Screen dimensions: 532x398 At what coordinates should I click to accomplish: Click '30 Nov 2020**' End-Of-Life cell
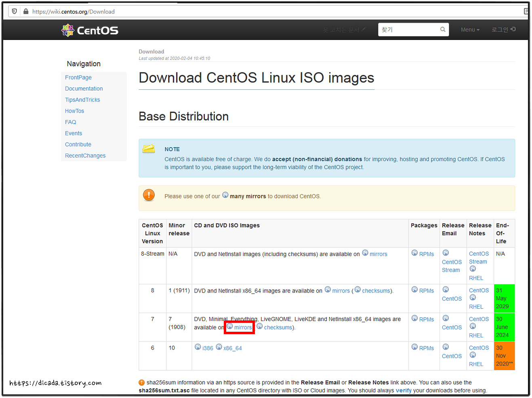point(504,356)
